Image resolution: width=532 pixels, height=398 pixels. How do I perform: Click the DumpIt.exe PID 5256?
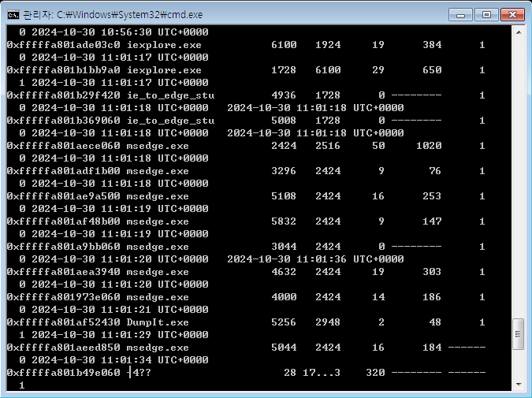284,322
